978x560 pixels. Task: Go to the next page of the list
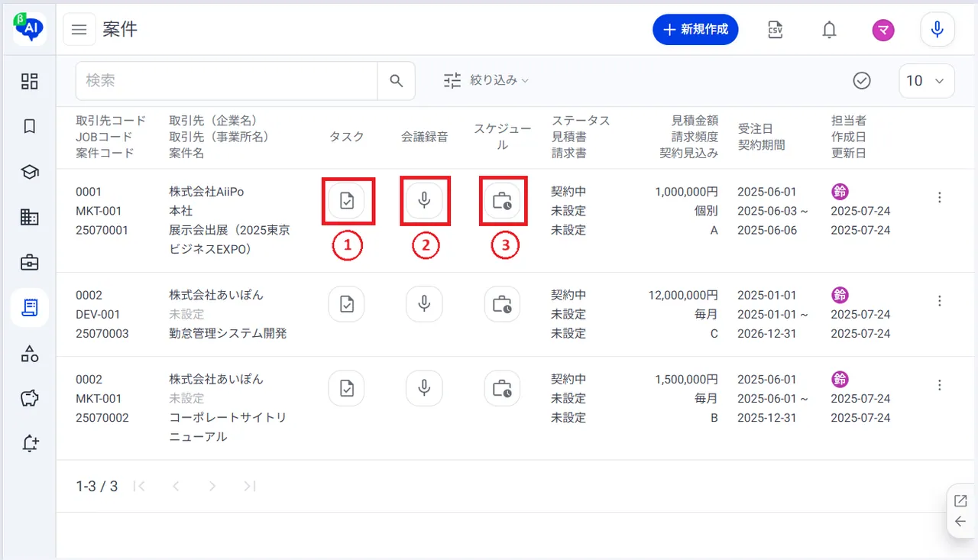[212, 486]
